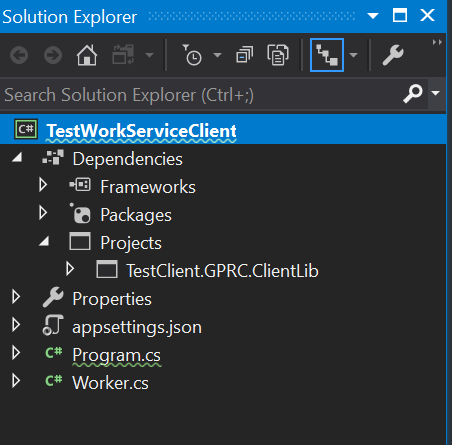Image resolution: width=452 pixels, height=445 pixels.
Task: Open Properties wrench icon in toolbar
Action: (393, 55)
